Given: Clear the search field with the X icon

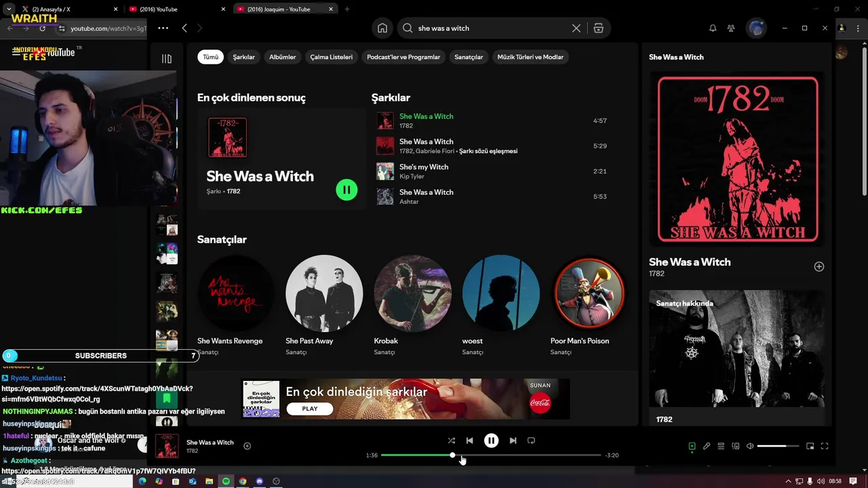Looking at the screenshot, I should (x=576, y=28).
